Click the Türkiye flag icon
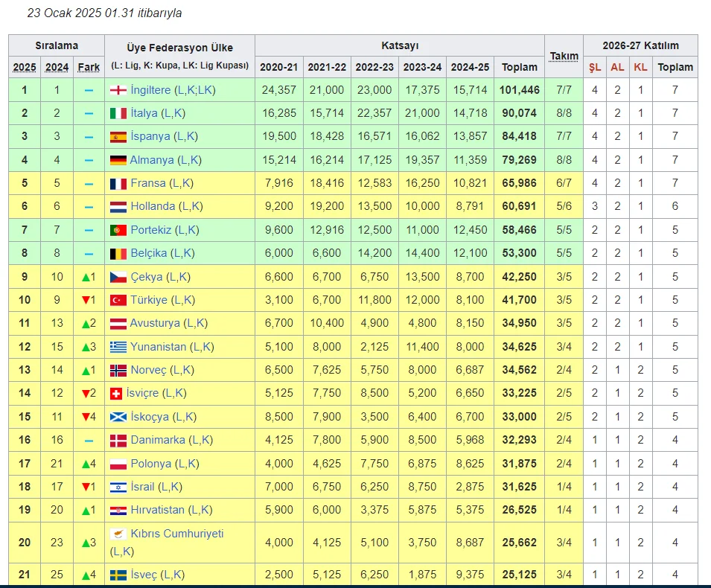 tap(118, 300)
